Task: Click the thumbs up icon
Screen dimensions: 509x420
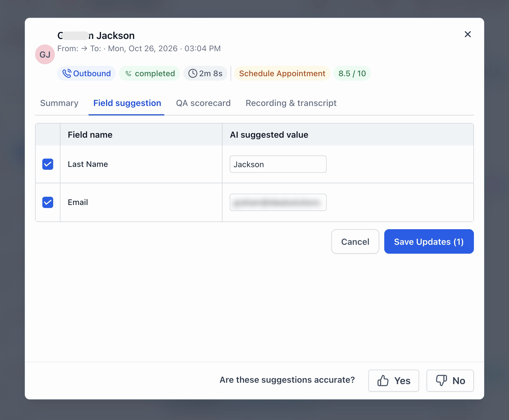Action: click(383, 381)
